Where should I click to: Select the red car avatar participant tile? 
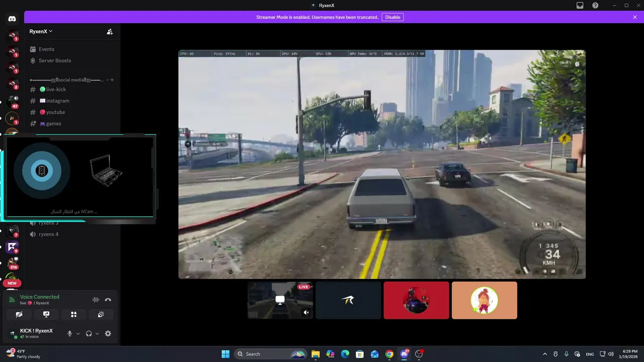416,300
